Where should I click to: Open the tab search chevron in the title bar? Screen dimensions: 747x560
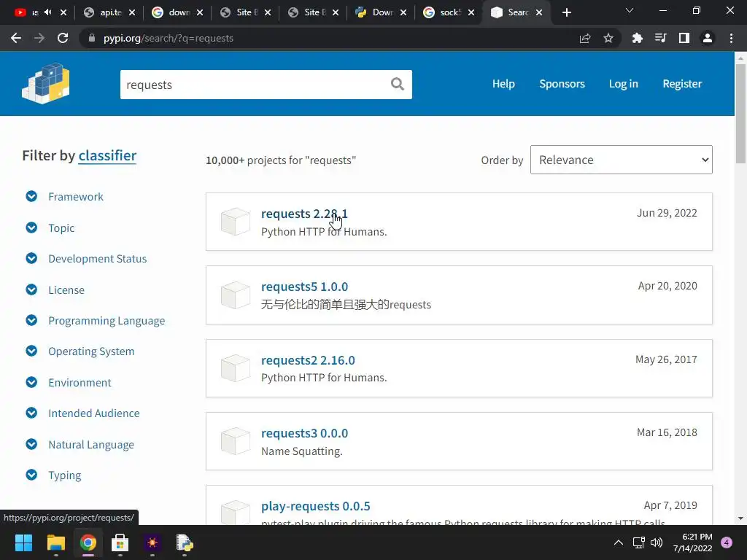[x=630, y=10]
